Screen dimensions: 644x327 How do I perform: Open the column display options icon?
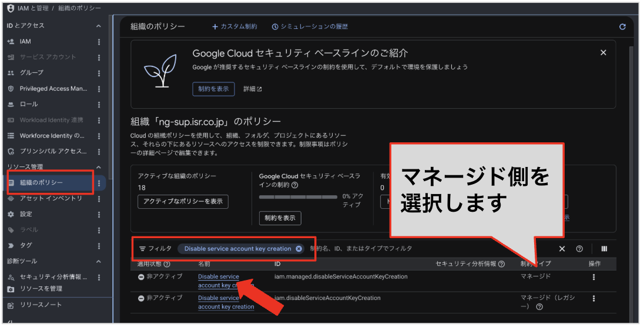click(x=604, y=249)
